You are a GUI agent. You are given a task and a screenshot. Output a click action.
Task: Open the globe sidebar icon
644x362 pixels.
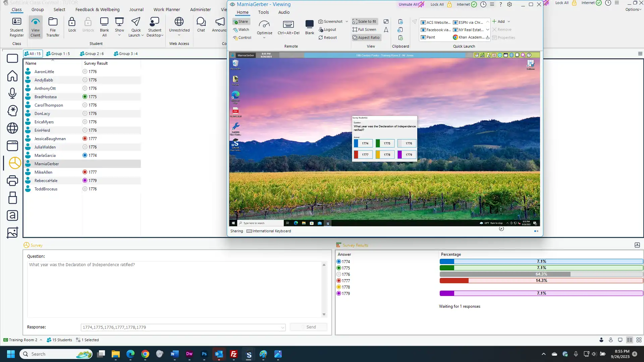click(12, 128)
